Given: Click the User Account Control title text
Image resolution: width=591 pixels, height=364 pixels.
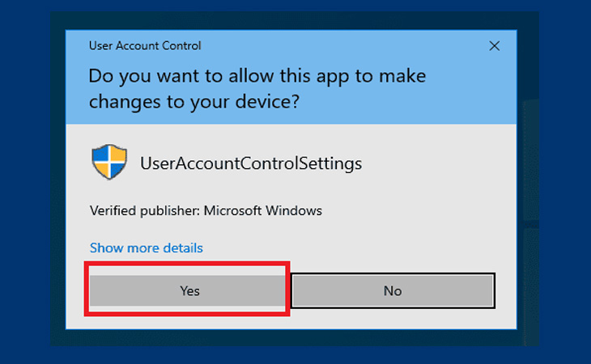Looking at the screenshot, I should click(145, 45).
